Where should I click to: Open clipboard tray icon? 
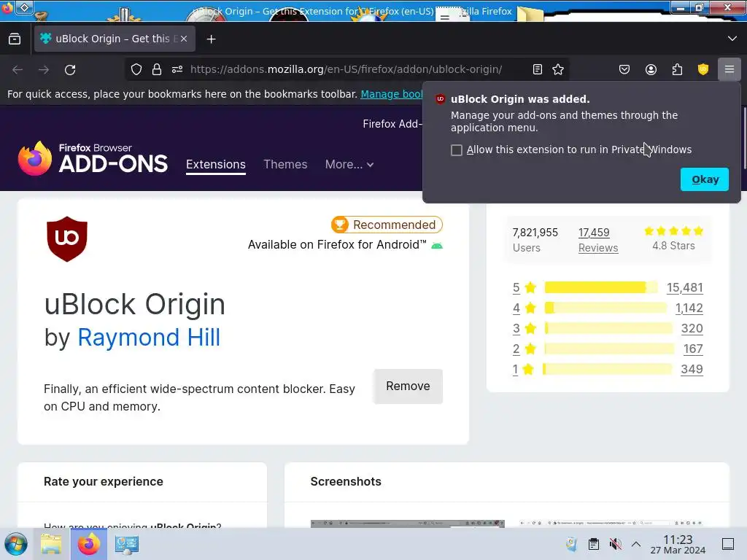click(594, 544)
